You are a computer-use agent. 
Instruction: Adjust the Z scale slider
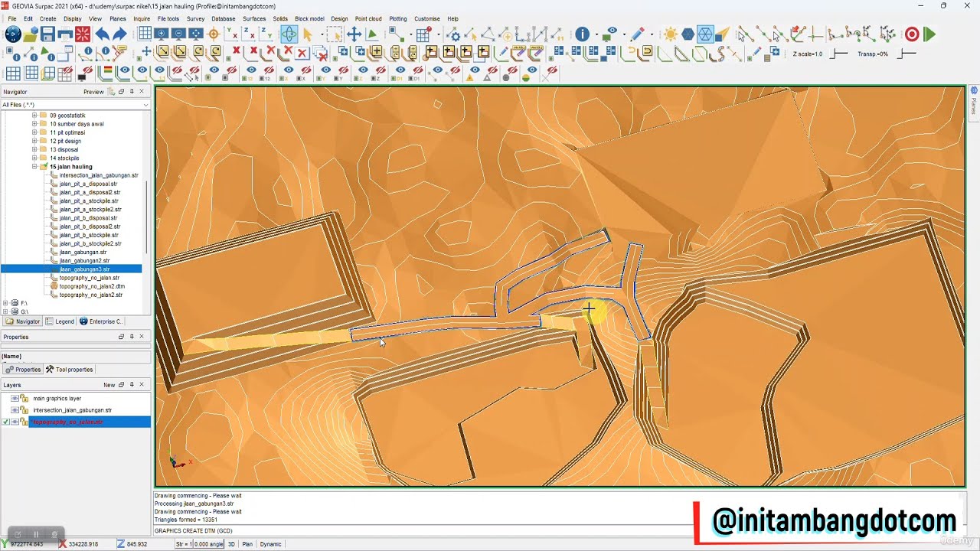[839, 54]
